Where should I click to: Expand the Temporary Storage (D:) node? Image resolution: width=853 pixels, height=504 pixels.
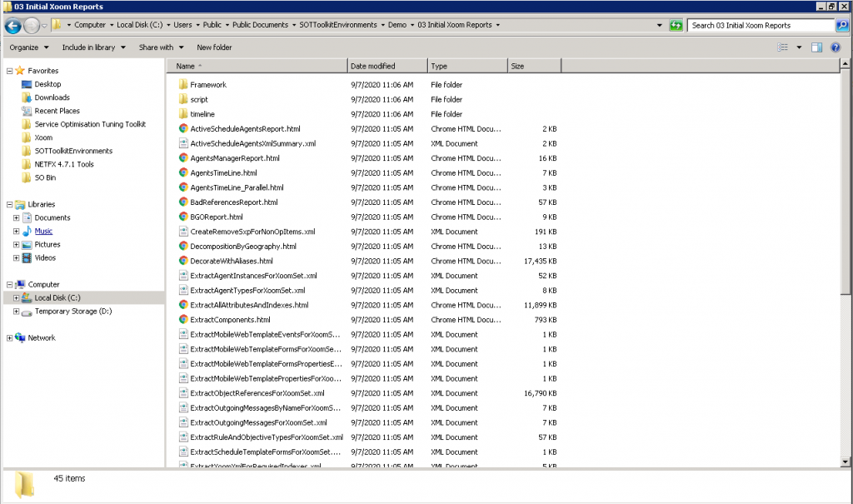coord(17,312)
